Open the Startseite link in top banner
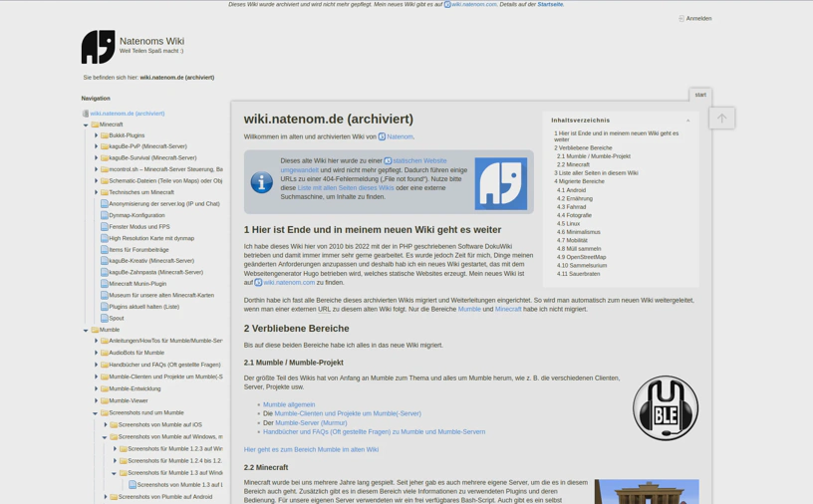Screen dimensions: 813x504 550,4
